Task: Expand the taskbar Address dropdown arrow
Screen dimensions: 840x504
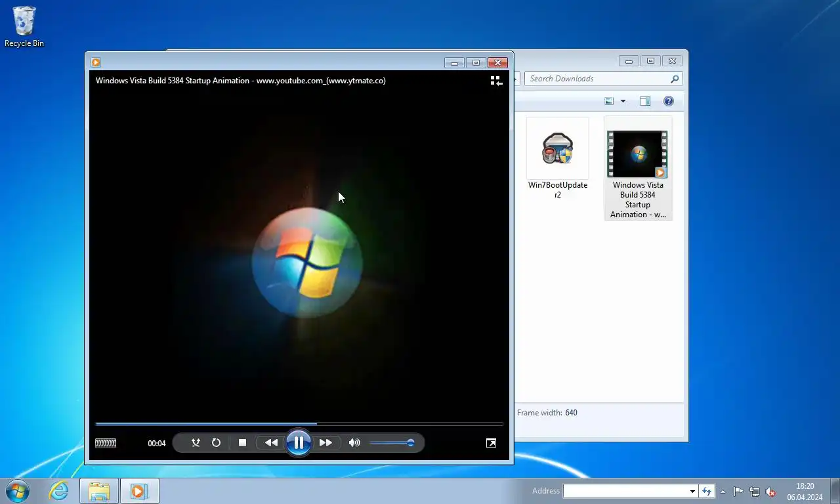Action: [x=692, y=491]
